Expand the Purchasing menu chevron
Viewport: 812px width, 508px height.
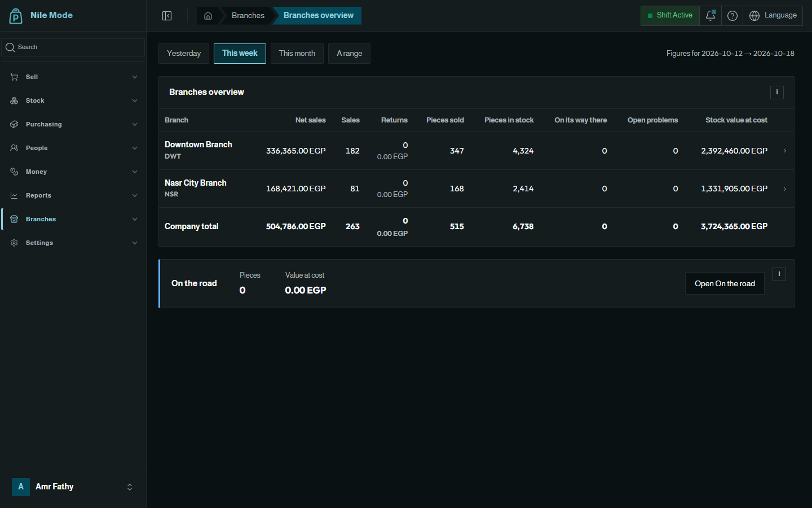tap(135, 124)
